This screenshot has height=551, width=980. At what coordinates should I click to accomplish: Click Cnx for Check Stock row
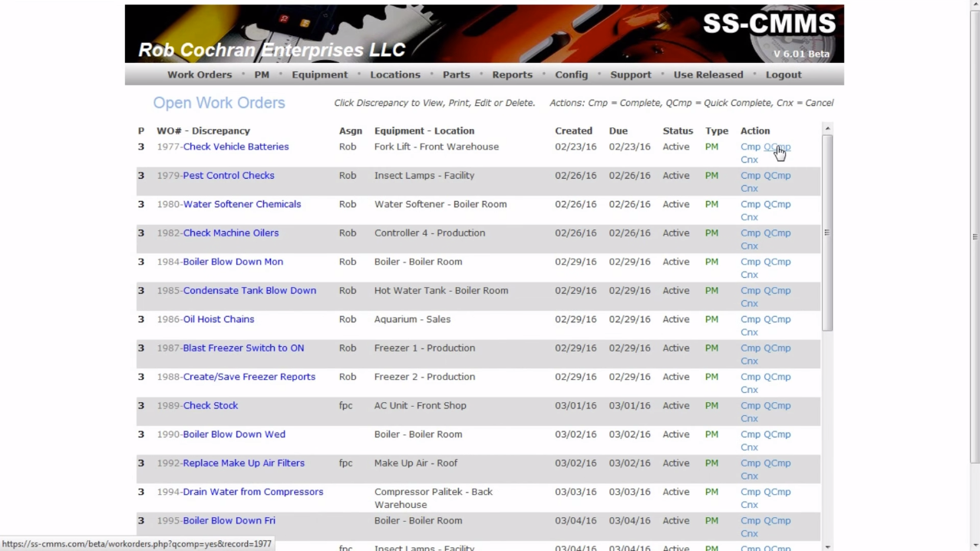click(x=749, y=418)
